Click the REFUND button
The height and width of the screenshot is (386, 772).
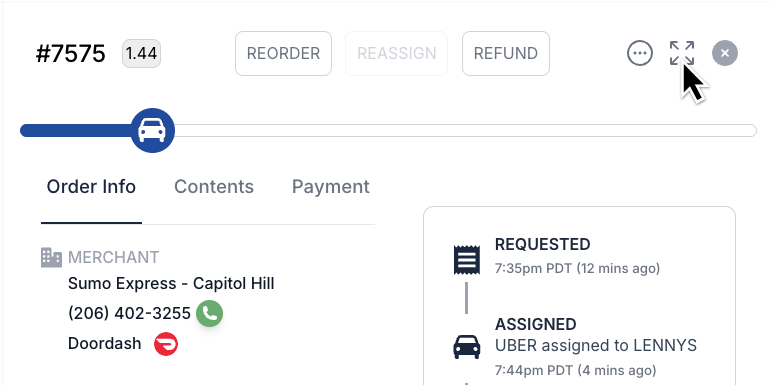[x=506, y=53]
